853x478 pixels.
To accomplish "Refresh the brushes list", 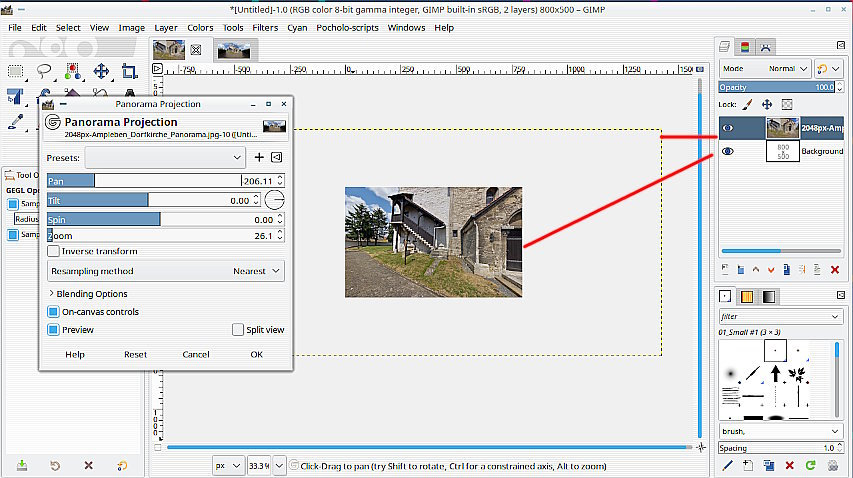I will coord(811,465).
